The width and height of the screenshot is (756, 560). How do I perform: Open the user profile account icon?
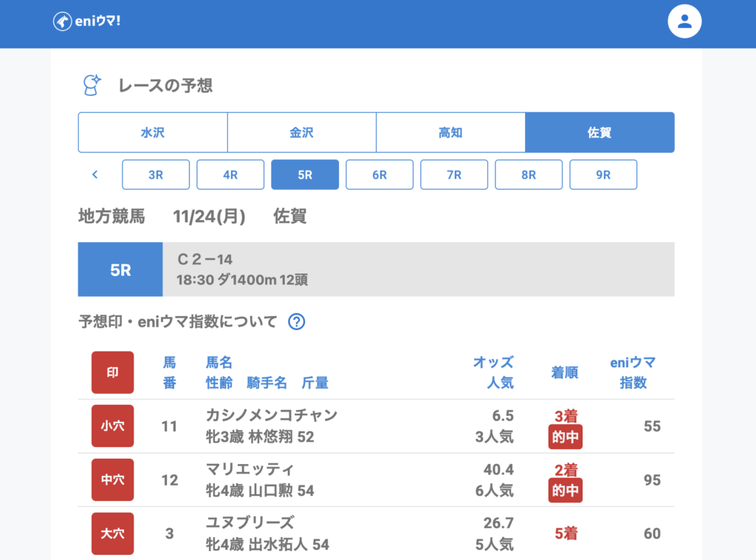pyautogui.click(x=684, y=21)
